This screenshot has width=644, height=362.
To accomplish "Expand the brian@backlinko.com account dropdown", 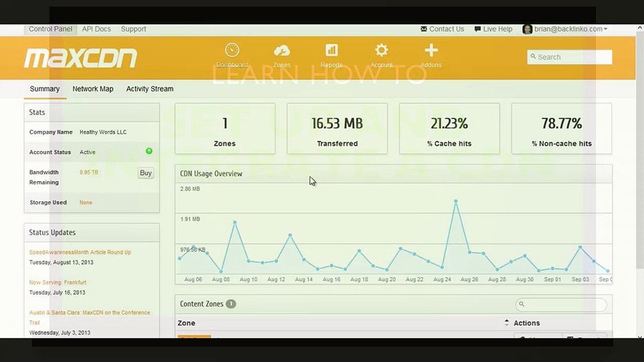I will coord(571,29).
